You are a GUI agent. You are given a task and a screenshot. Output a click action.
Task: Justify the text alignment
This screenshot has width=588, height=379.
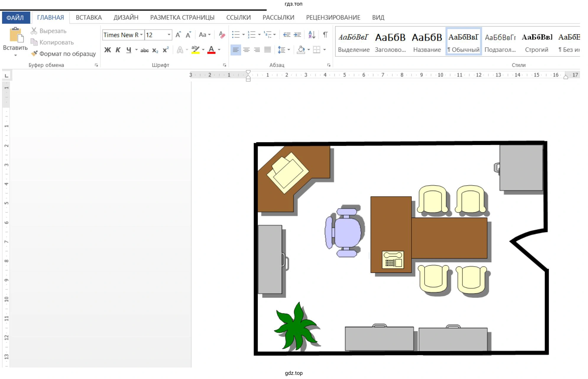(x=268, y=50)
